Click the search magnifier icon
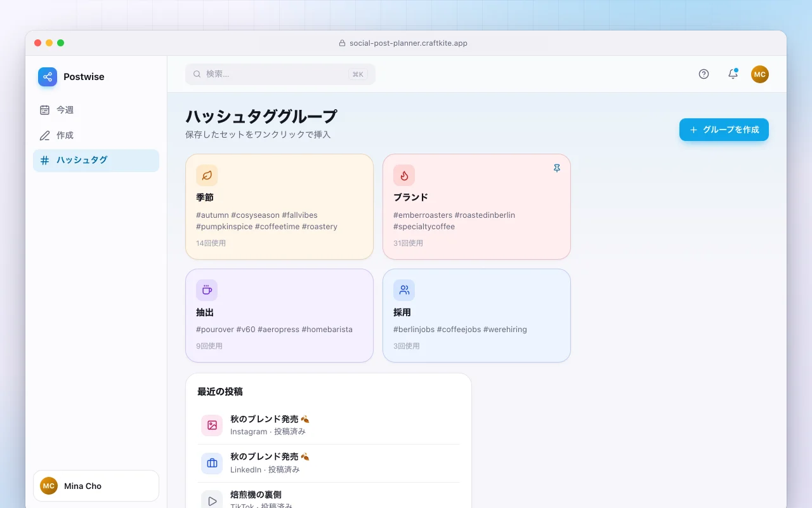This screenshot has height=508, width=812. click(197, 74)
